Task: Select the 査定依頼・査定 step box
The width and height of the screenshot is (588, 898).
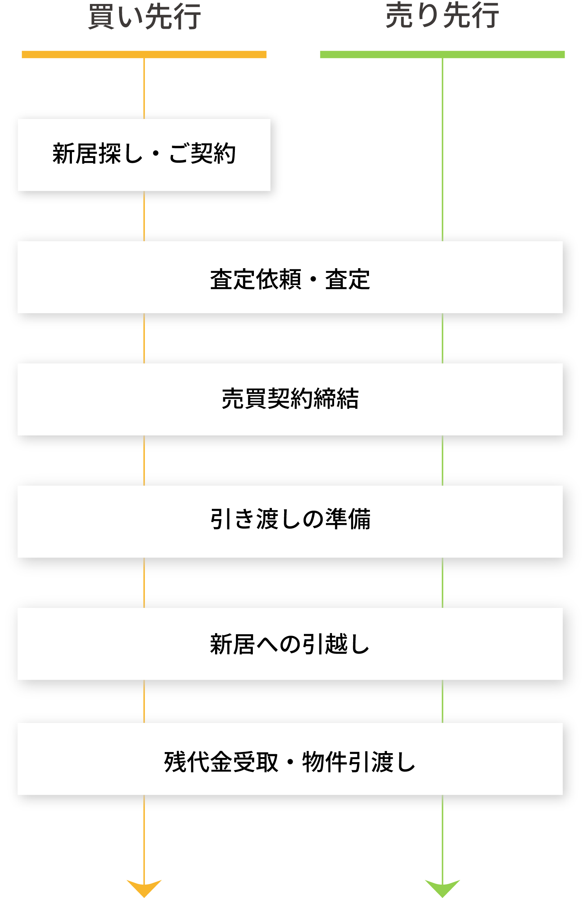Action: (290, 277)
